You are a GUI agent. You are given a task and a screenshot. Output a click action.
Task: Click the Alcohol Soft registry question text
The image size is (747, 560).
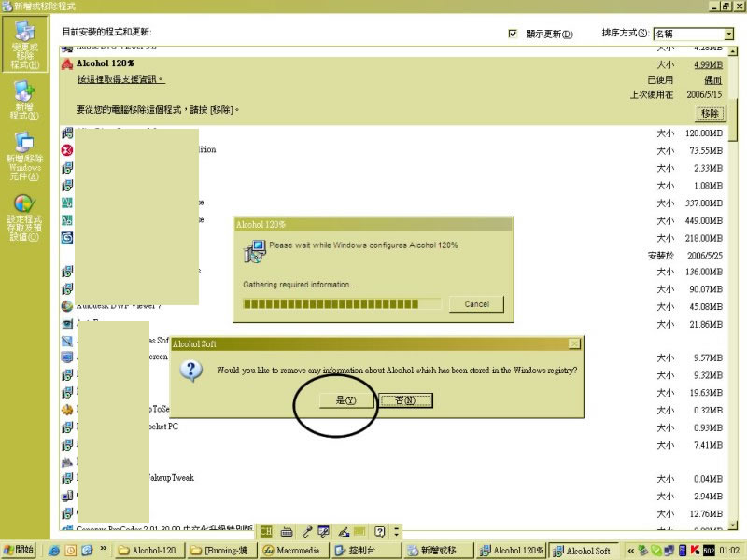397,370
